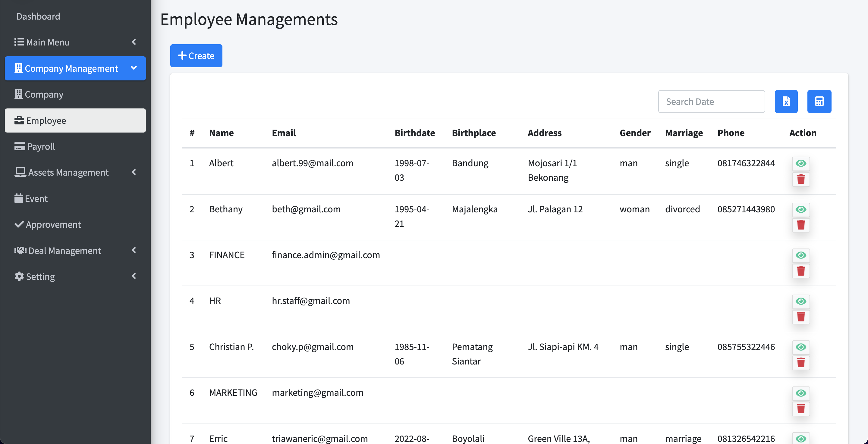Open the Dashboard link

tap(38, 16)
